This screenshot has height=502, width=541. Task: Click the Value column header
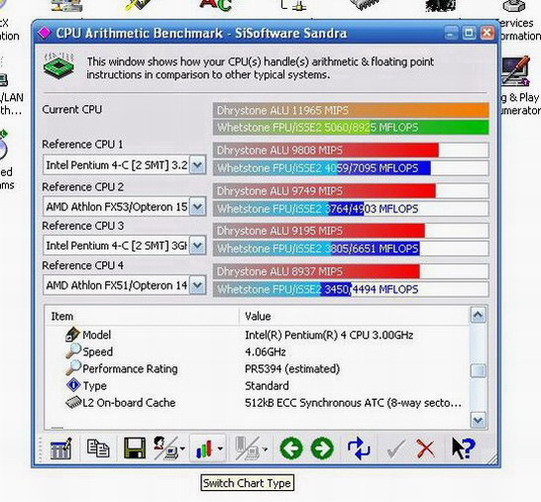click(x=354, y=316)
